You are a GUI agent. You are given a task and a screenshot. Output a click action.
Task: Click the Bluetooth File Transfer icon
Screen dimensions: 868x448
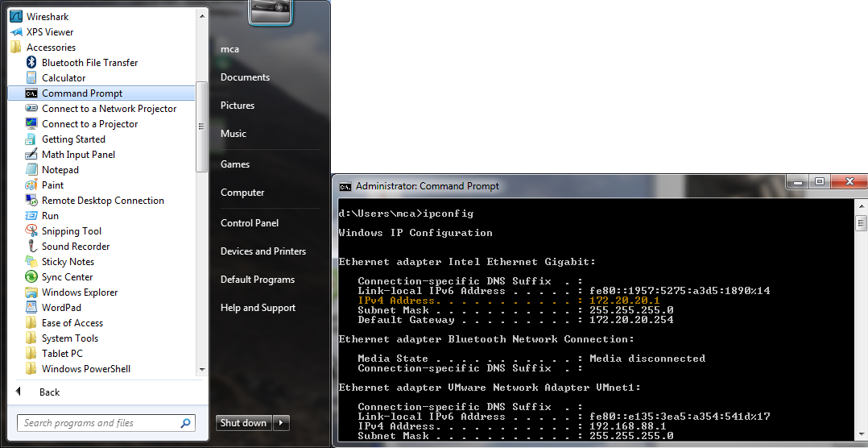point(31,63)
